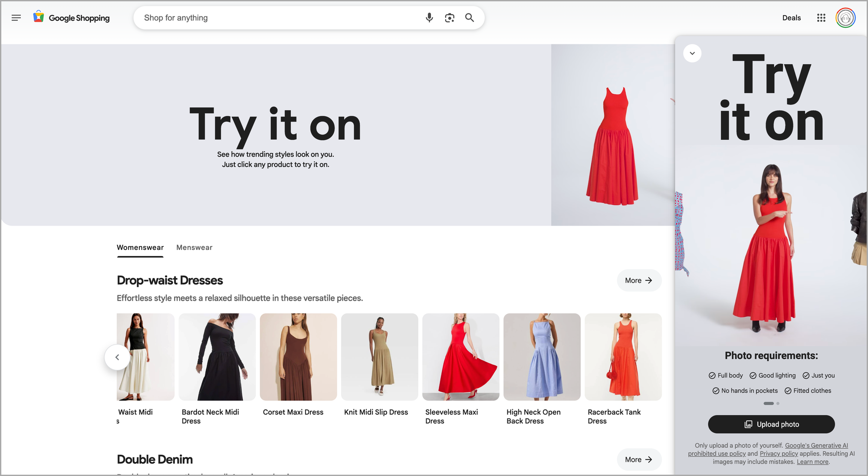Open the Google account profile avatar
The image size is (868, 476).
pyautogui.click(x=845, y=18)
